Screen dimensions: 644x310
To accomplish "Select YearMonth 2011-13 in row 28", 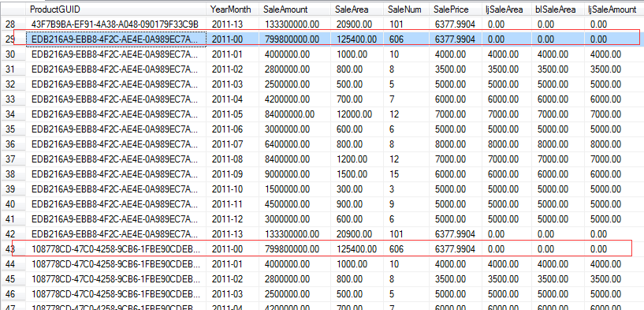I will tap(233, 24).
